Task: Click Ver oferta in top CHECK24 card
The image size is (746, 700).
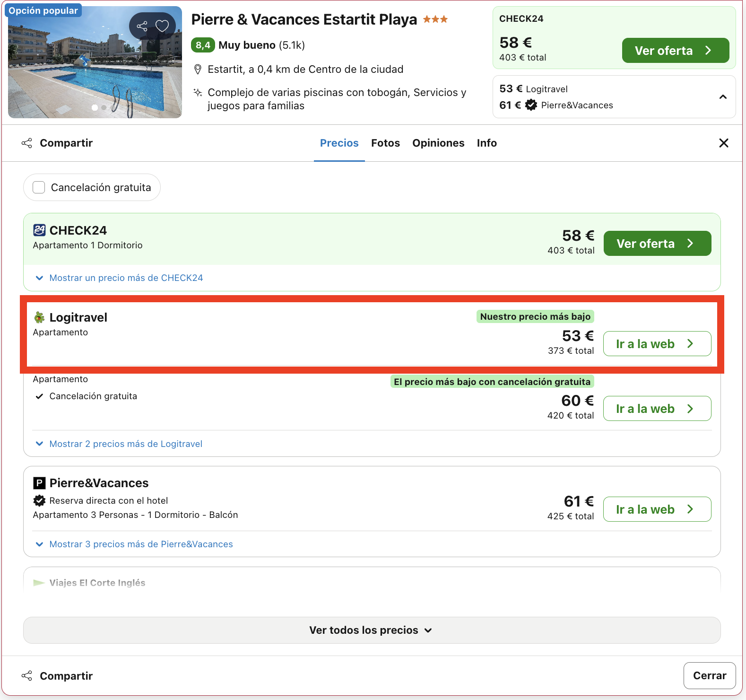Action: click(x=675, y=50)
